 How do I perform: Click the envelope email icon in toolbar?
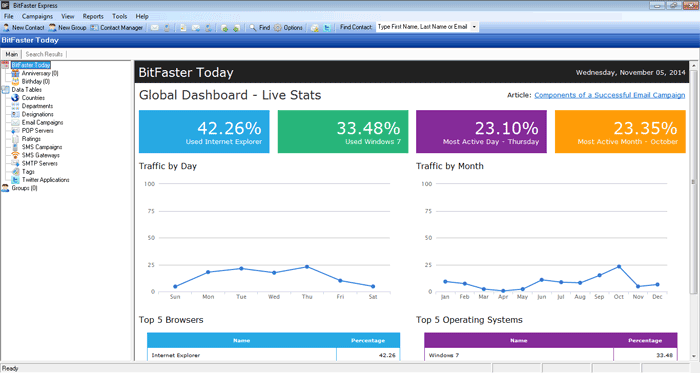click(x=154, y=28)
